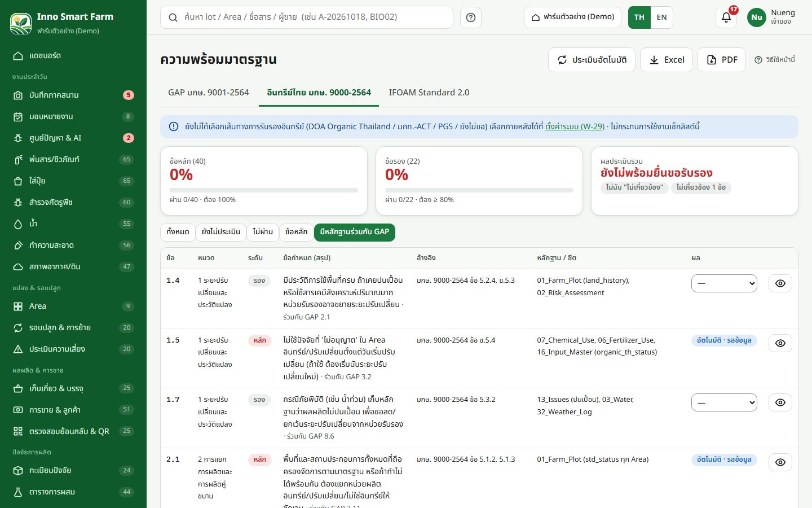Open ศูนย์ปัญหา & AI sidebar item
Image resolution: width=812 pixels, height=508 pixels.
pos(73,138)
